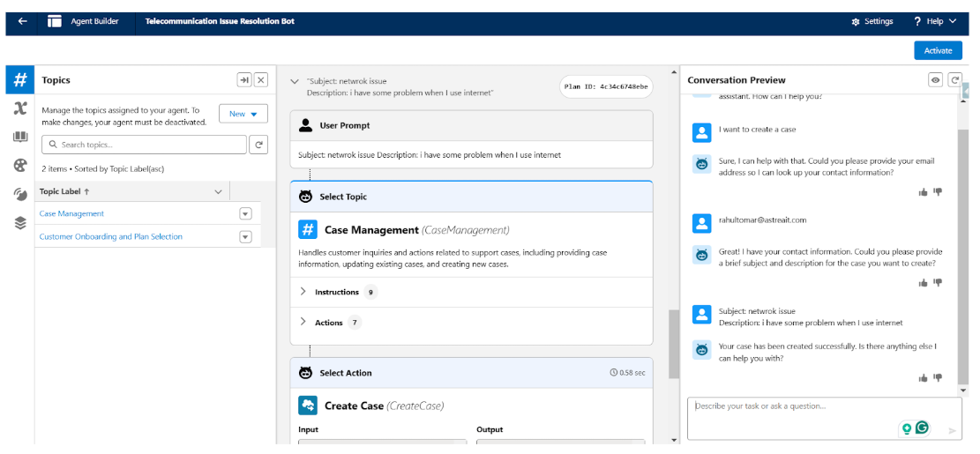Click the User Prompt person icon
The height and width of the screenshot is (454, 980).
point(305,125)
